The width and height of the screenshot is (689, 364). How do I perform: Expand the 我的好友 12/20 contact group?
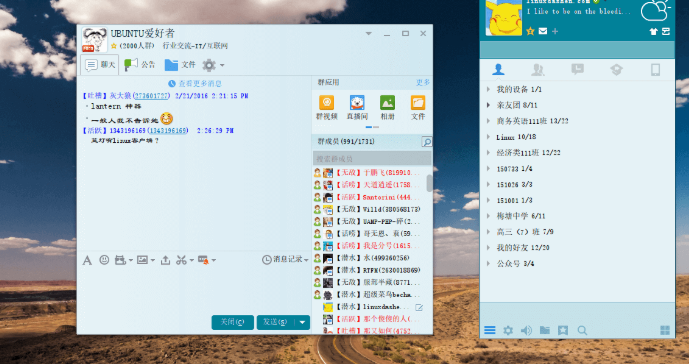tap(488, 248)
